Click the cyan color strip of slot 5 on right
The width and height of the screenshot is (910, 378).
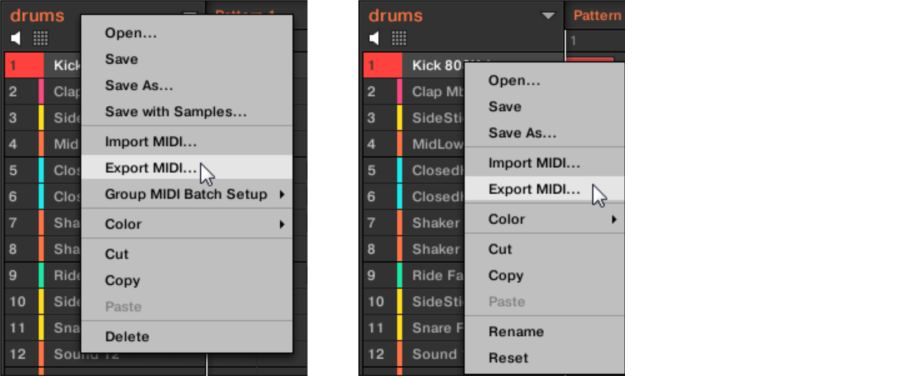point(400,171)
